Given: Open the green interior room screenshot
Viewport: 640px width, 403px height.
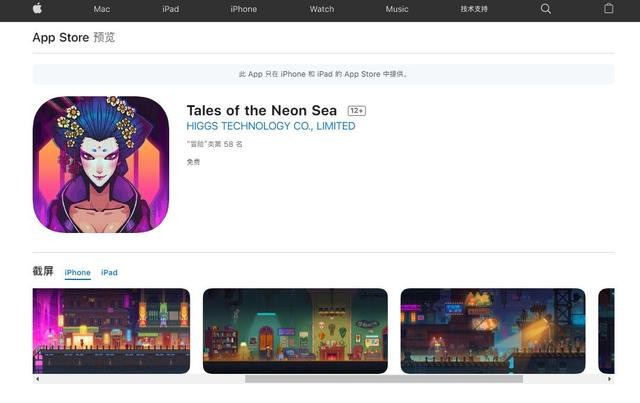Looking at the screenshot, I should tap(295, 331).
